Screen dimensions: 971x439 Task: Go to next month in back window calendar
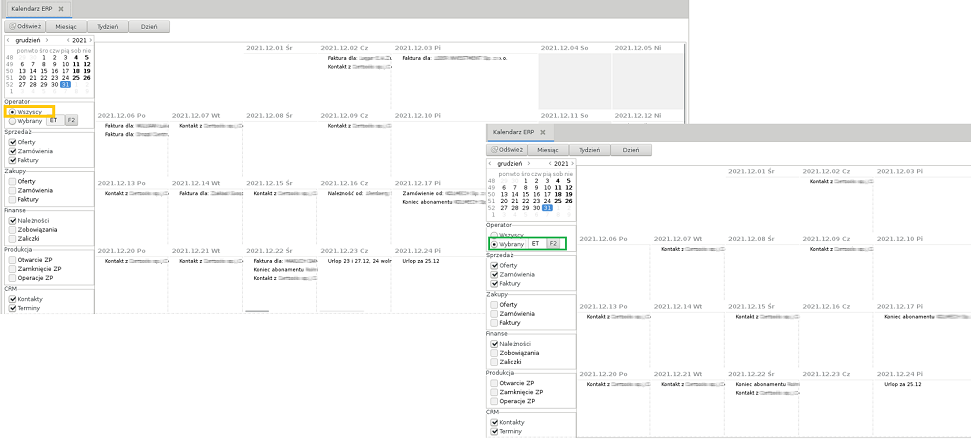(x=47, y=40)
